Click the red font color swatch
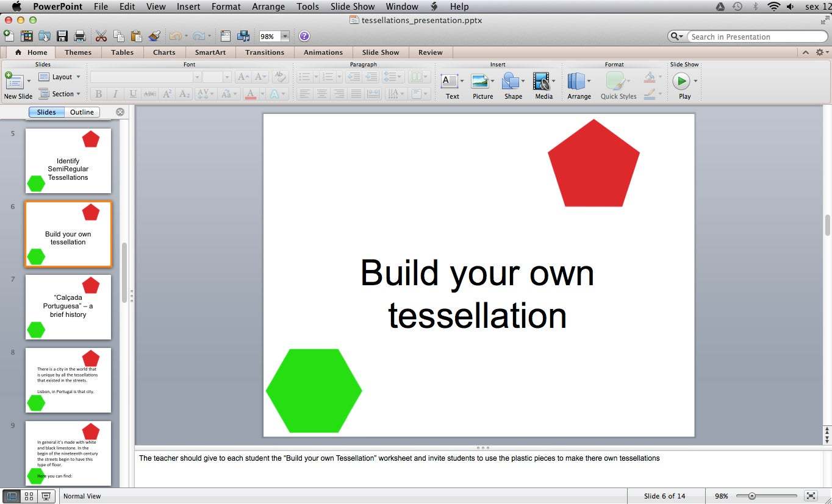The height and width of the screenshot is (504, 832). (250, 94)
